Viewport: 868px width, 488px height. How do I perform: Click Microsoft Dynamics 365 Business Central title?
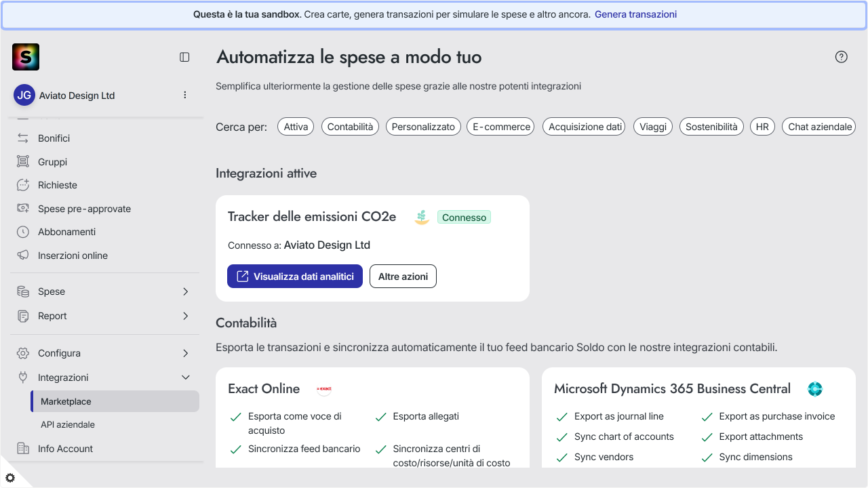pyautogui.click(x=672, y=389)
